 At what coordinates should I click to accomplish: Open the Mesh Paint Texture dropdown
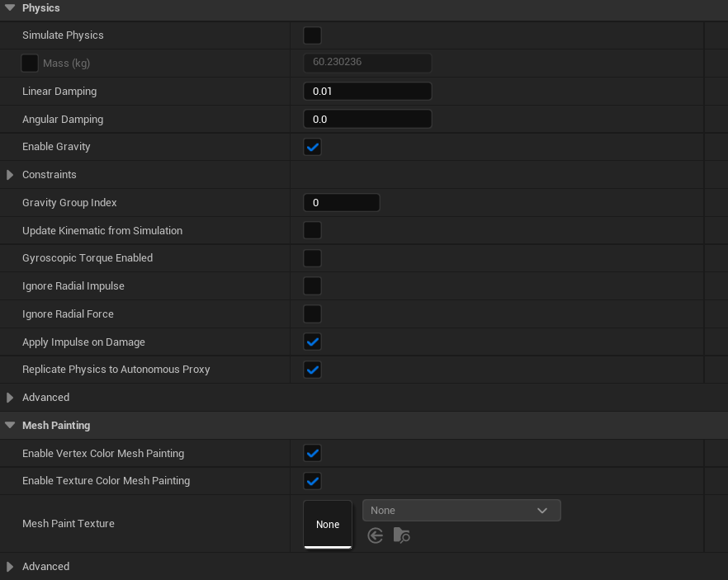pyautogui.click(x=461, y=510)
